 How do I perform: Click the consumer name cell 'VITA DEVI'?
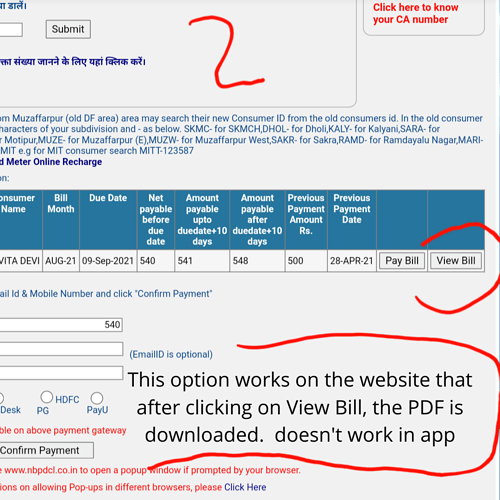coord(21,261)
